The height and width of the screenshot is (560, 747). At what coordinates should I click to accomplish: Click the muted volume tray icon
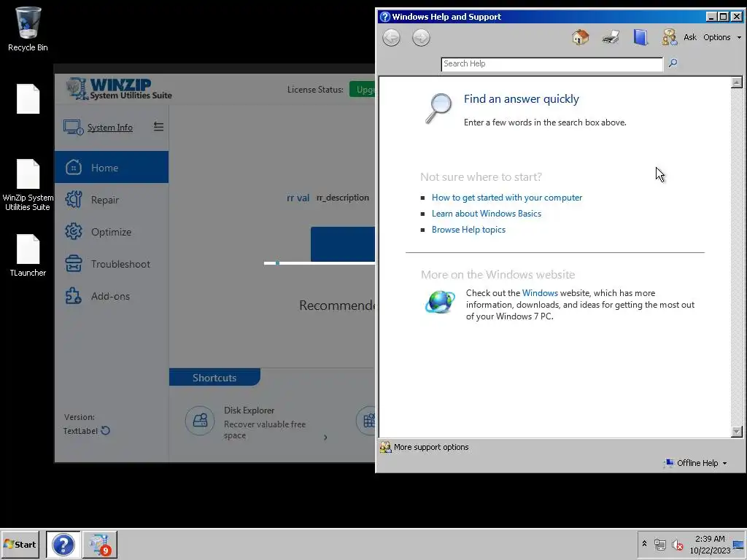point(677,544)
